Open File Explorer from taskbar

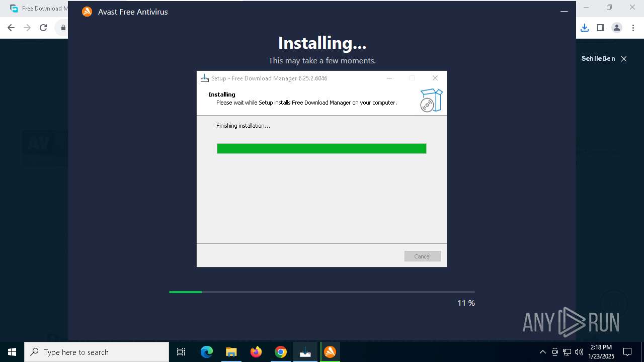[231, 352]
